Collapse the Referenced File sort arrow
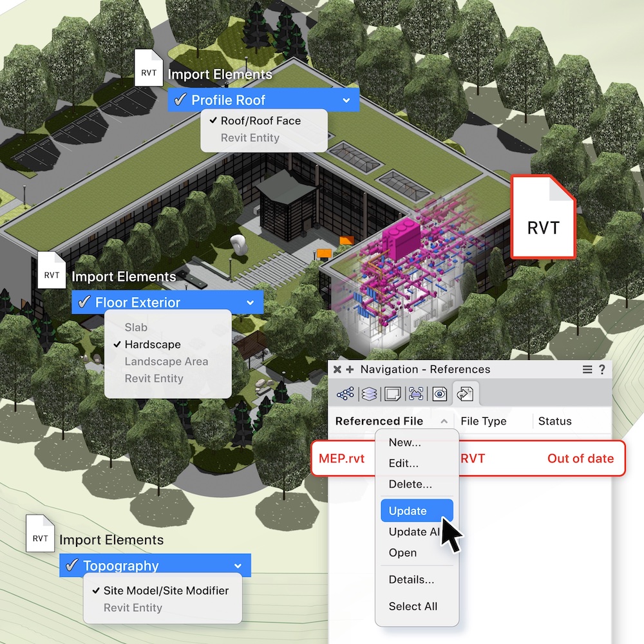Image resolution: width=644 pixels, height=644 pixels. click(444, 421)
